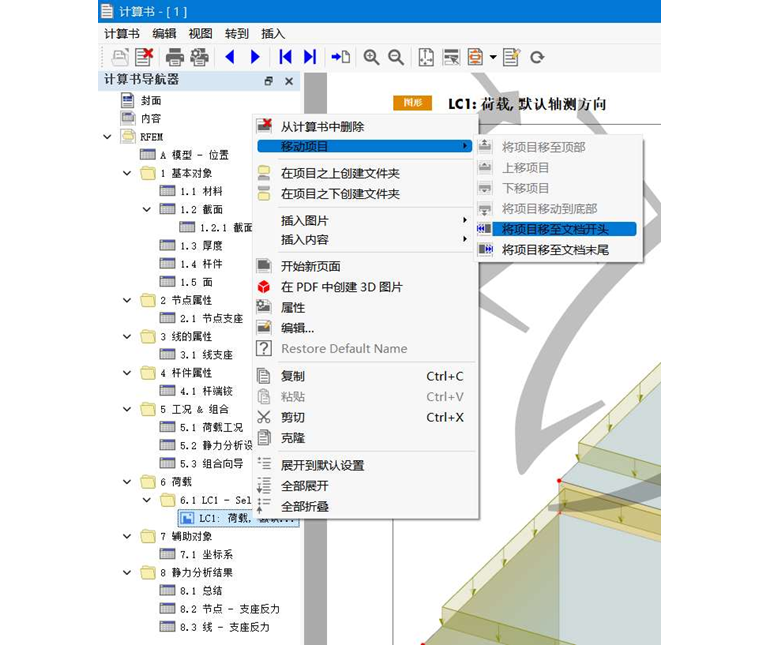Expand the 插入内容 submenu
Image resolution: width=760 pixels, height=645 pixels.
point(364,239)
